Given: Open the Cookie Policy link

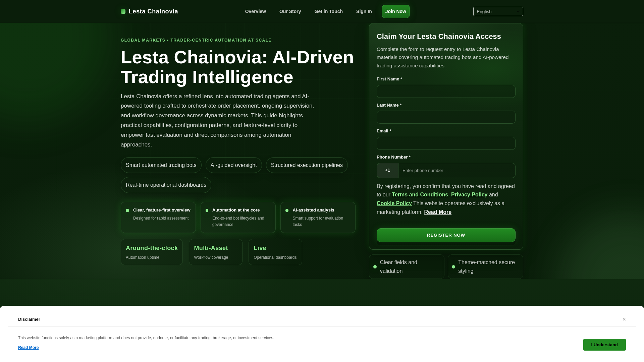Looking at the screenshot, I should coord(394,203).
